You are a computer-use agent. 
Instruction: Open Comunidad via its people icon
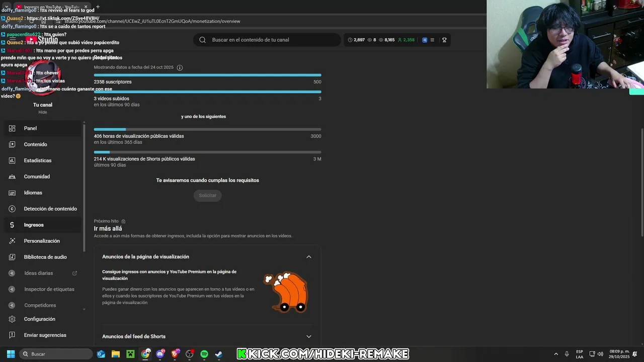click(12, 176)
